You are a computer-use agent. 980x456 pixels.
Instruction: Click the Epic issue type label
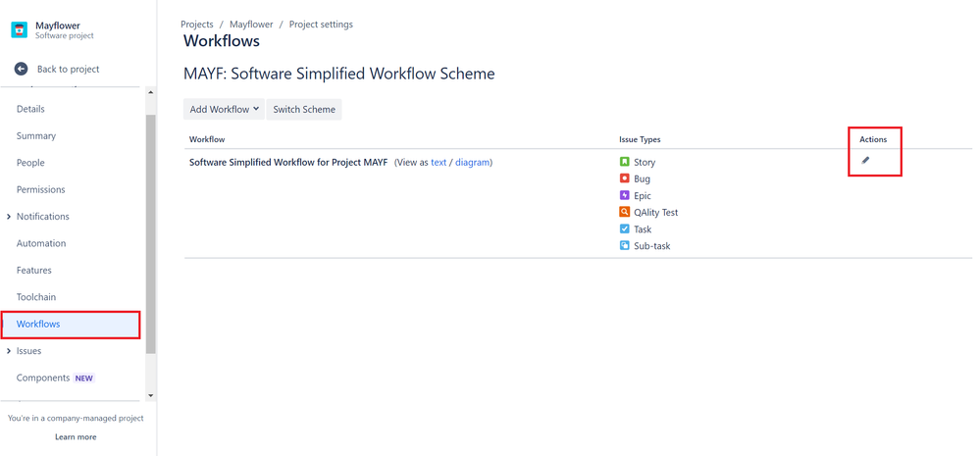tap(643, 196)
